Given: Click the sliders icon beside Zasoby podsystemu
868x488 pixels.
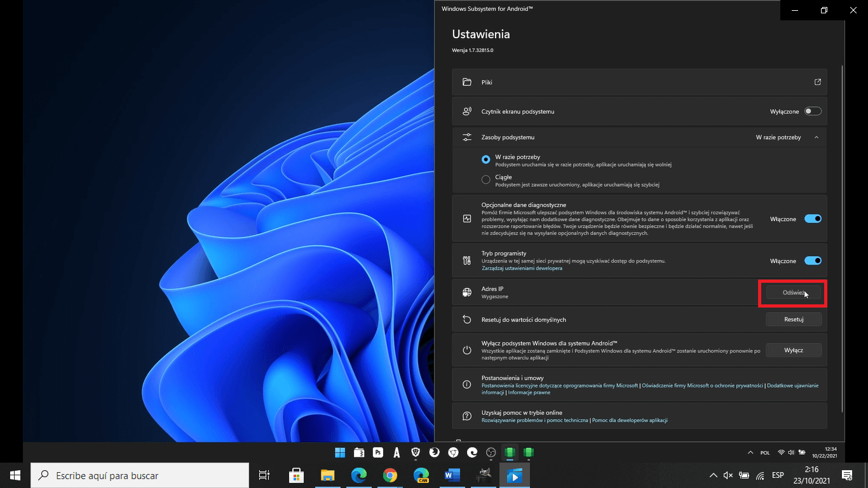Looking at the screenshot, I should (467, 137).
